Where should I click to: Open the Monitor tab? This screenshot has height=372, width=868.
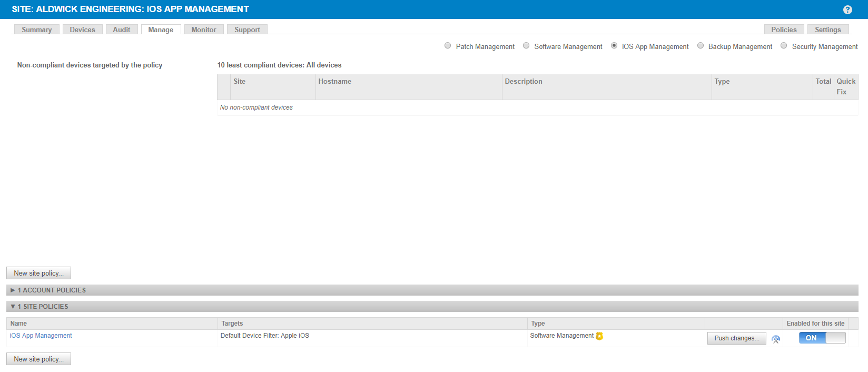[204, 30]
